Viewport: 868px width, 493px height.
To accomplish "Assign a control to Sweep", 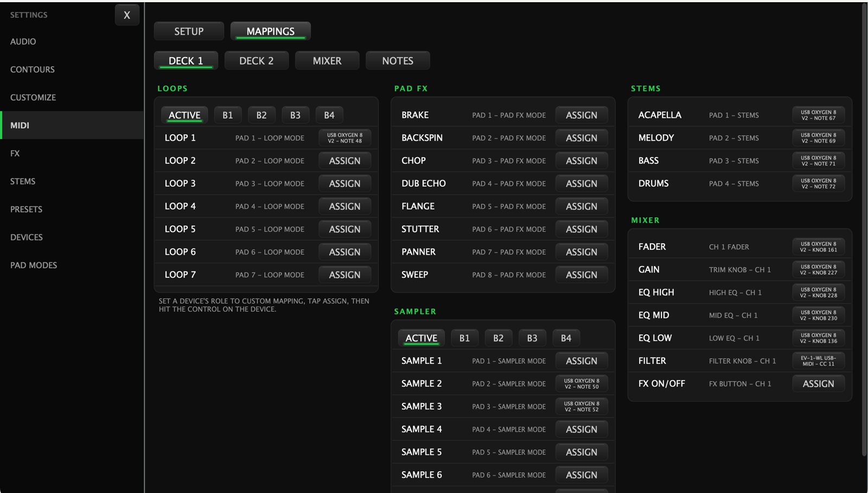I will tap(582, 275).
